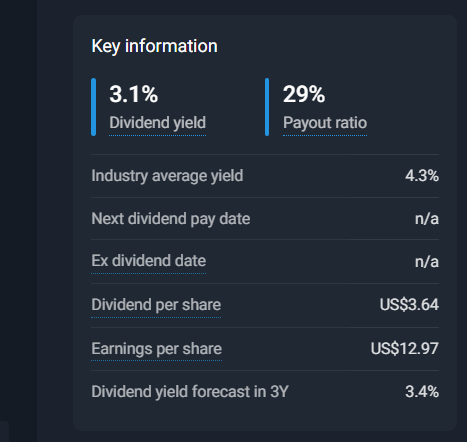This screenshot has width=467, height=442.
Task: Click blue bar beside dividend yield
Action: (94, 107)
